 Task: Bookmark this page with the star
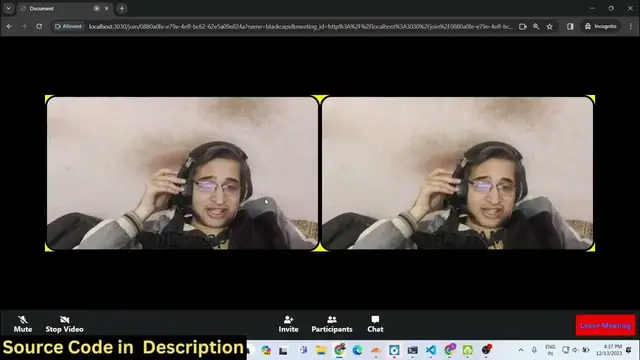click(x=549, y=27)
